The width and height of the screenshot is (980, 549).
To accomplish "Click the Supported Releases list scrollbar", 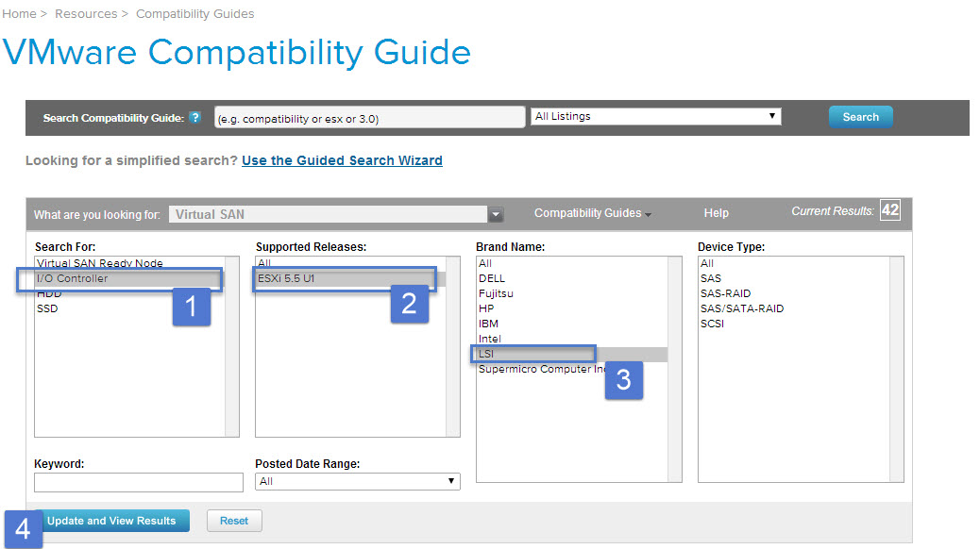I will coord(452,346).
